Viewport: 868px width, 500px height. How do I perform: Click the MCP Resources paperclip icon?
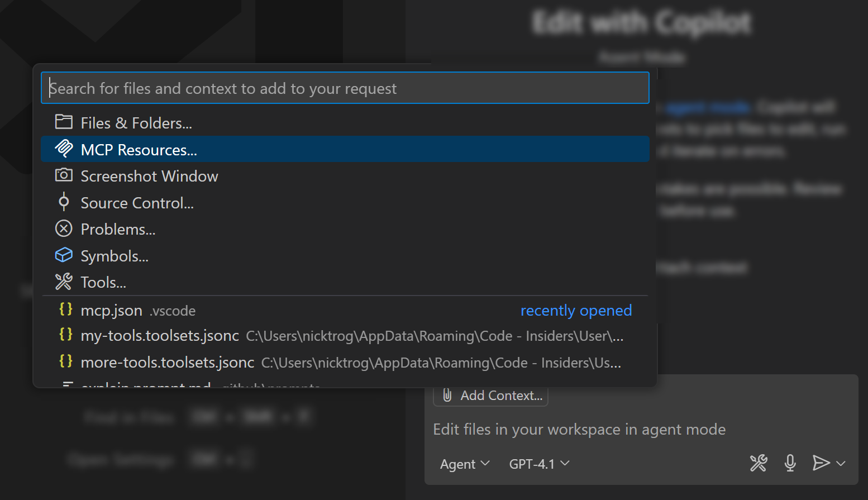[64, 149]
